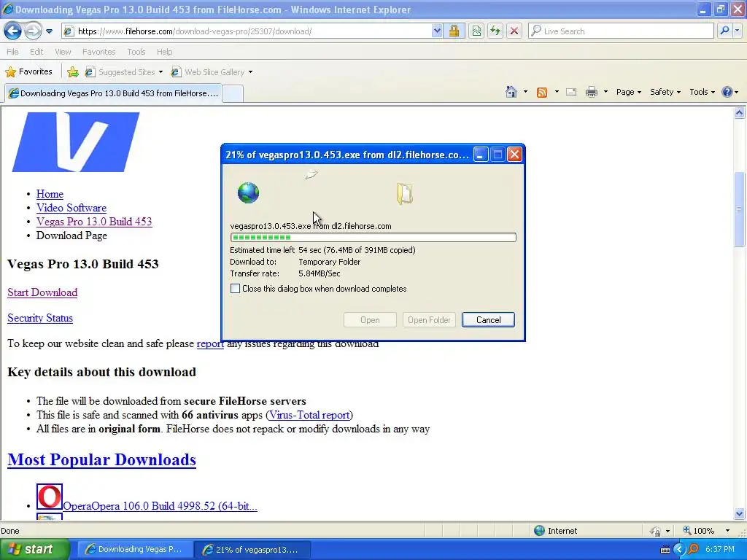Image resolution: width=747 pixels, height=560 pixels.
Task: Click the Print icon
Action: click(x=591, y=92)
